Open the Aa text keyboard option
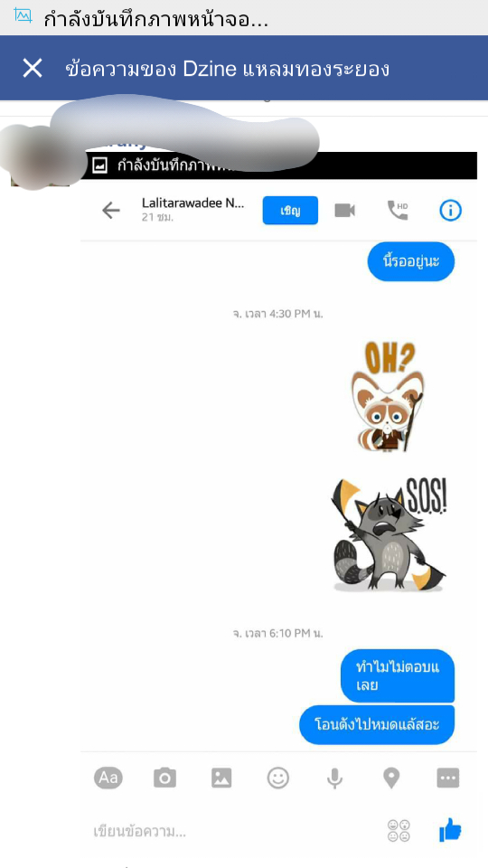Image resolution: width=488 pixels, height=868 pixels. 108,778
